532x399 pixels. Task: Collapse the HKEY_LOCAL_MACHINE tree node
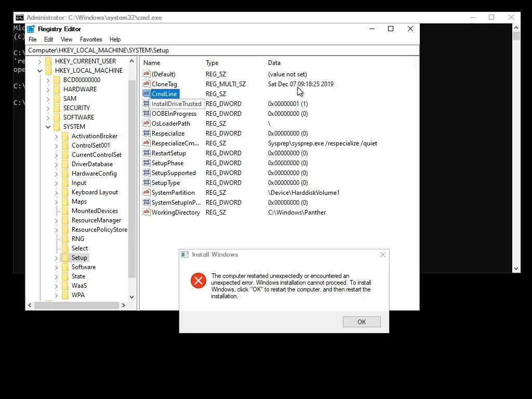click(39, 71)
